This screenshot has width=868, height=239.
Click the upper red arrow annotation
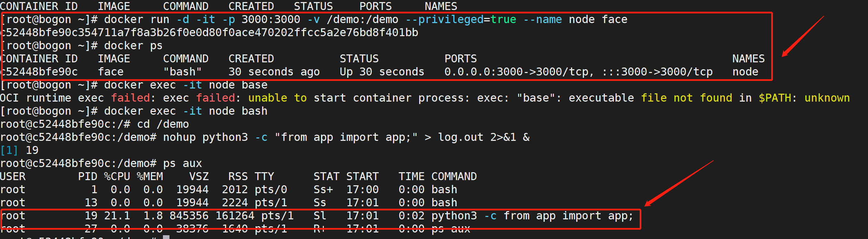(803, 36)
